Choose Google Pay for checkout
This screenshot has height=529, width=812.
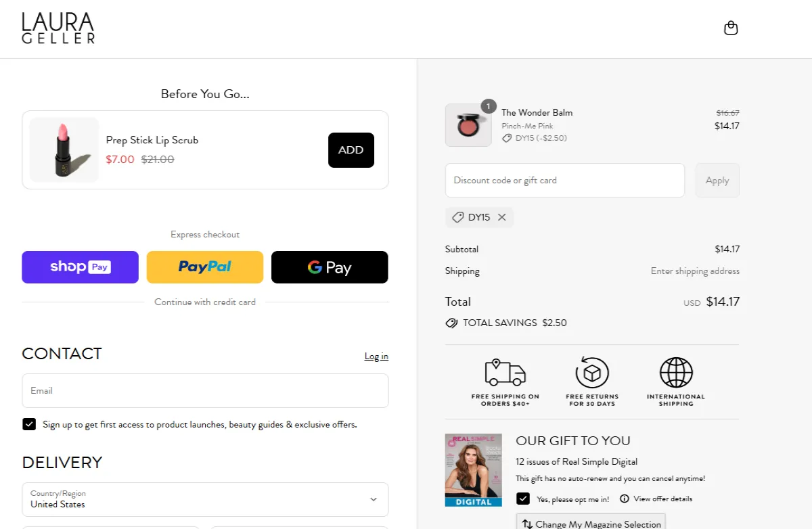(x=330, y=267)
